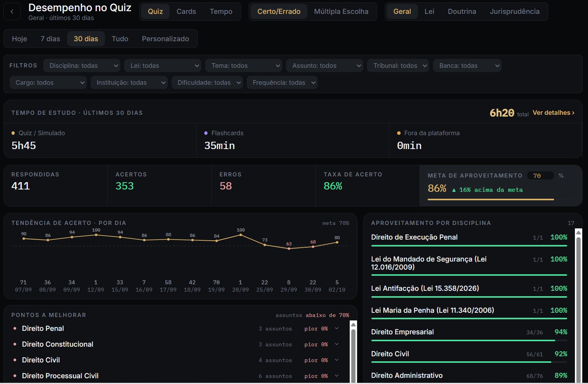The height and width of the screenshot is (384, 588).
Task: Show the Doutrina category
Action: (462, 12)
